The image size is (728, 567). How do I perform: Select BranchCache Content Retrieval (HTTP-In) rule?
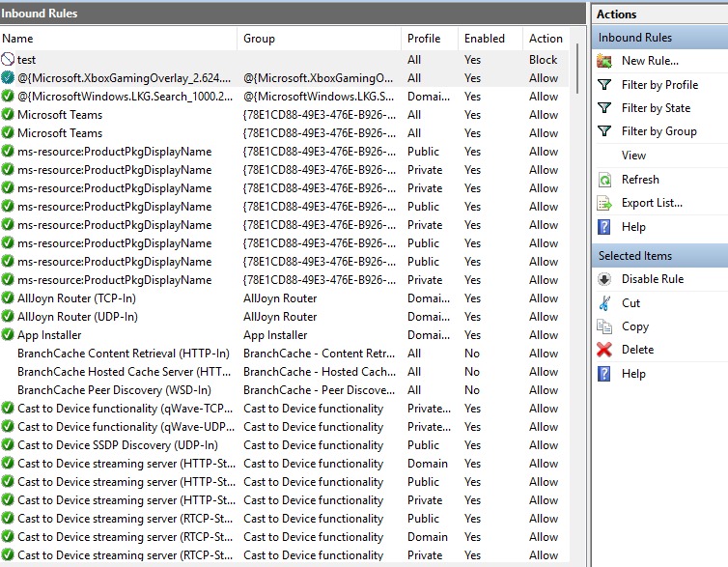[x=124, y=354]
